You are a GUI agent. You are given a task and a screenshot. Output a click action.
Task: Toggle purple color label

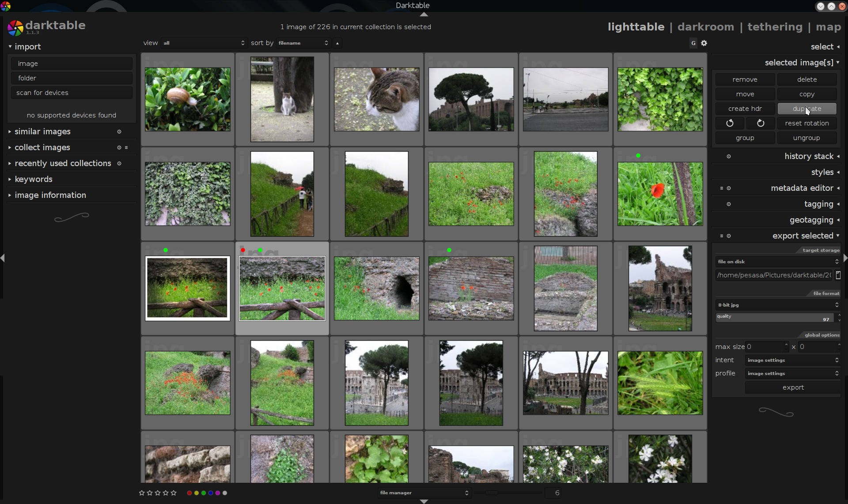pos(218,493)
